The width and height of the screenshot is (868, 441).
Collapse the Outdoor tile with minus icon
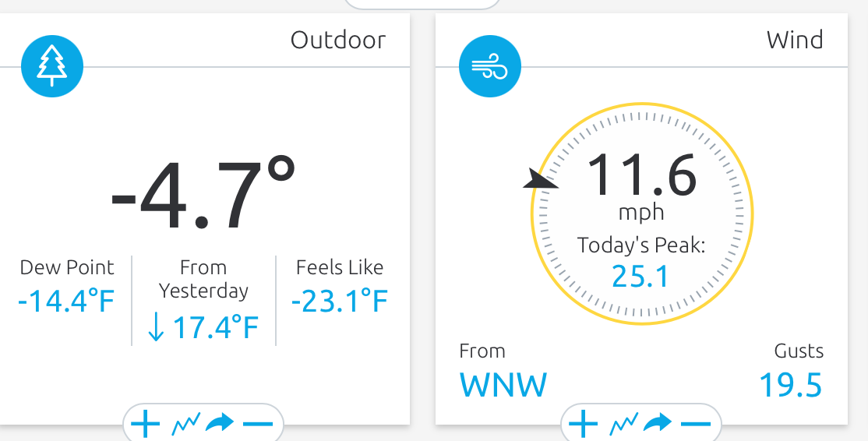tap(258, 424)
